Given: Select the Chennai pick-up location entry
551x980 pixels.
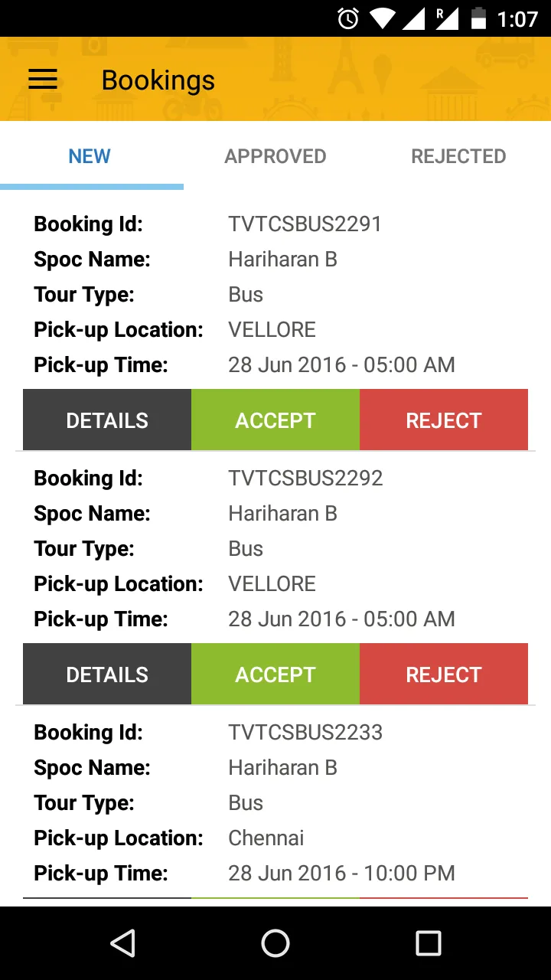Looking at the screenshot, I should click(266, 838).
